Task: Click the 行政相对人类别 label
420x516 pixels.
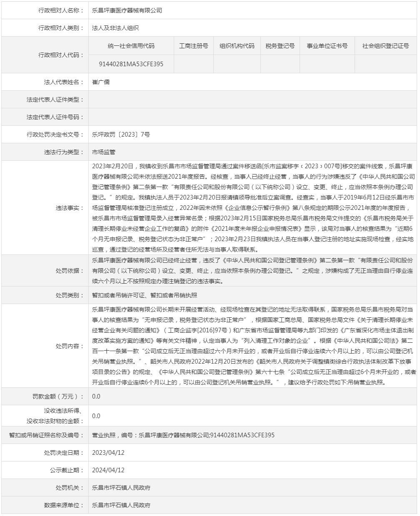Action: [x=61, y=28]
